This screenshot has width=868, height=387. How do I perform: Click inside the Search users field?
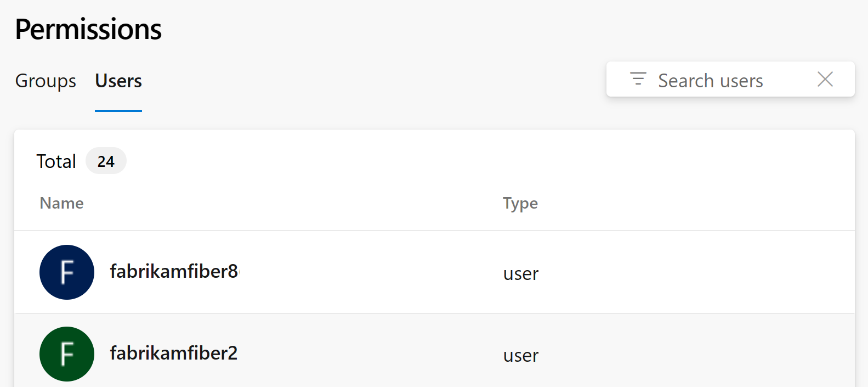710,80
